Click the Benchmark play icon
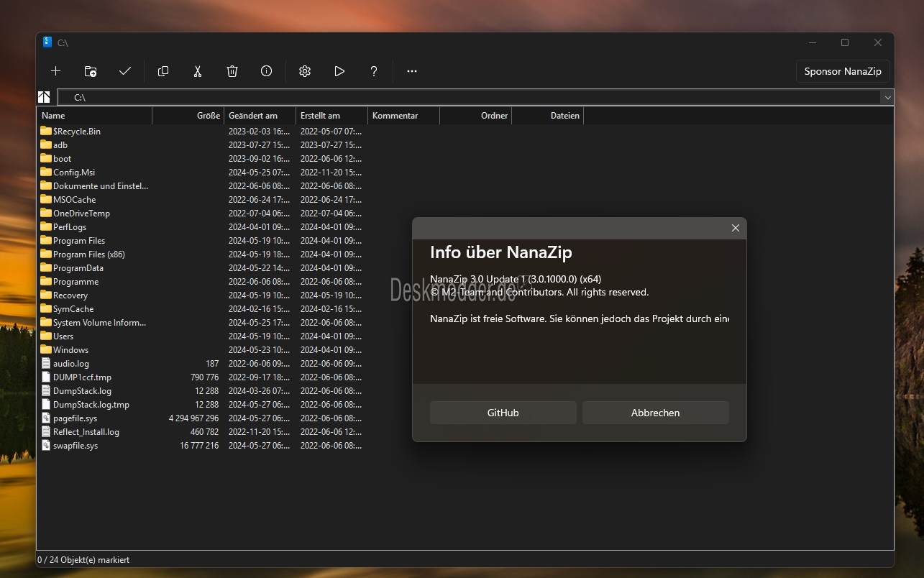The height and width of the screenshot is (578, 924). 339,71
